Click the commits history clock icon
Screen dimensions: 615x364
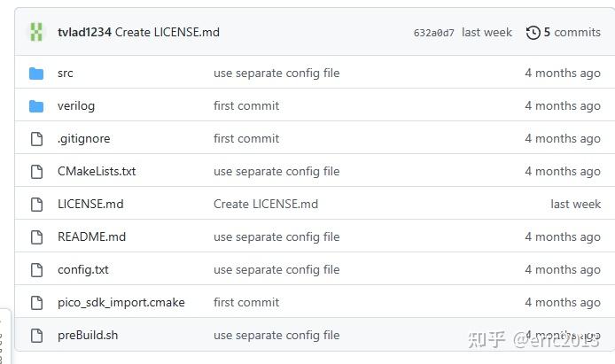(x=533, y=33)
